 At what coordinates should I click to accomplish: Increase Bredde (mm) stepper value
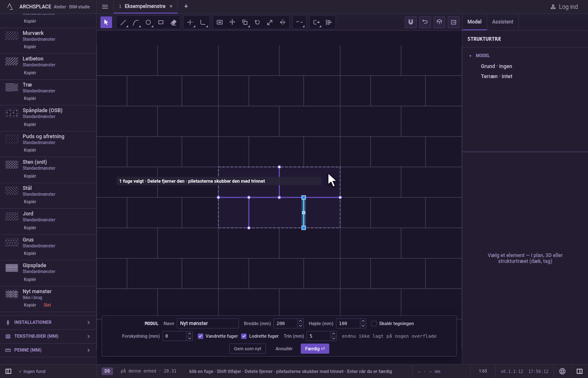pos(300,321)
